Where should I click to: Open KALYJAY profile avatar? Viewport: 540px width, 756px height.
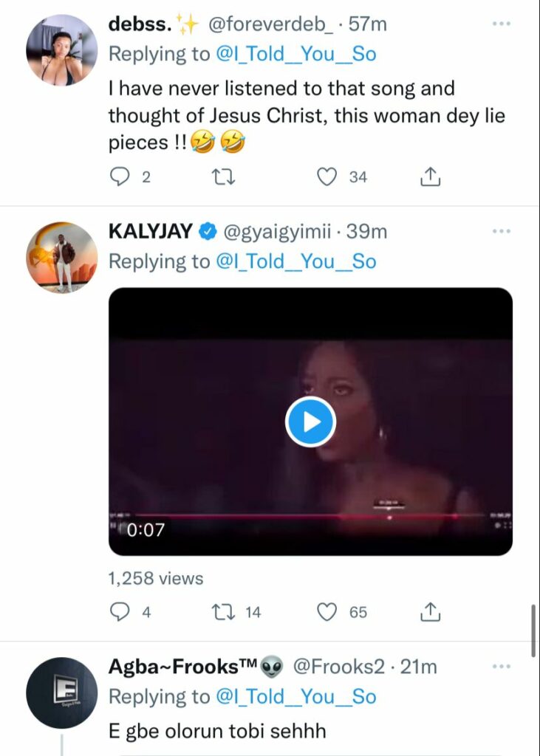pos(62,258)
